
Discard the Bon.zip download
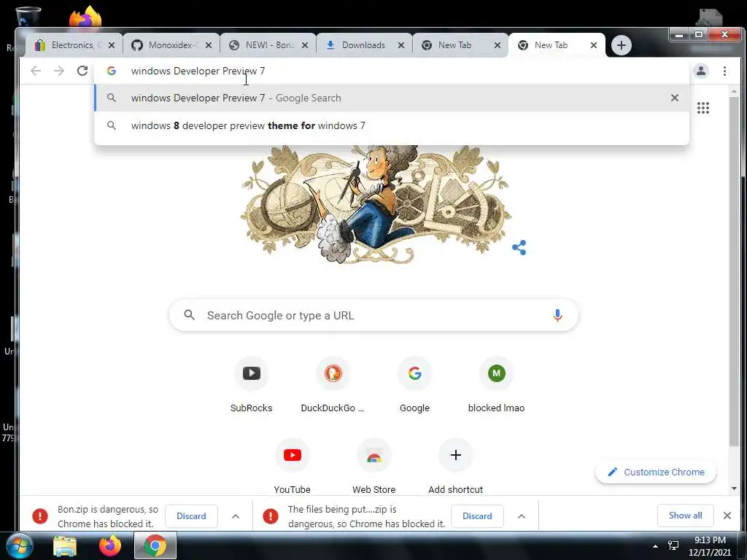pos(191,516)
